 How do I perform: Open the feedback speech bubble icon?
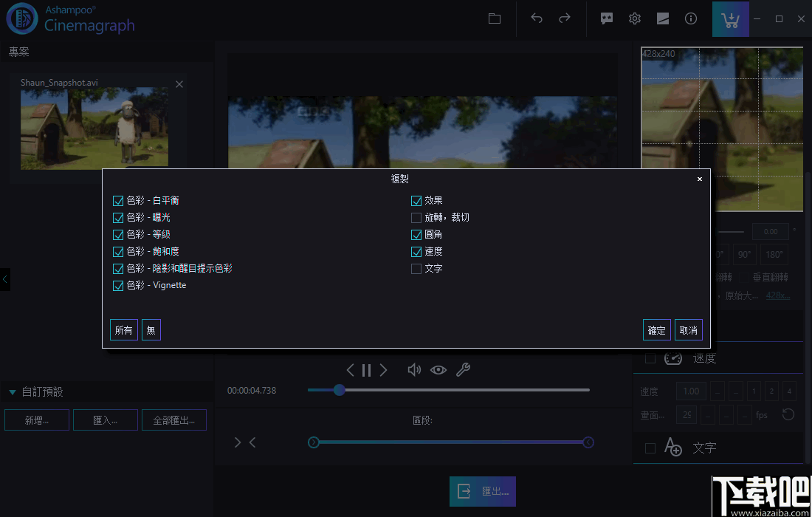point(606,18)
